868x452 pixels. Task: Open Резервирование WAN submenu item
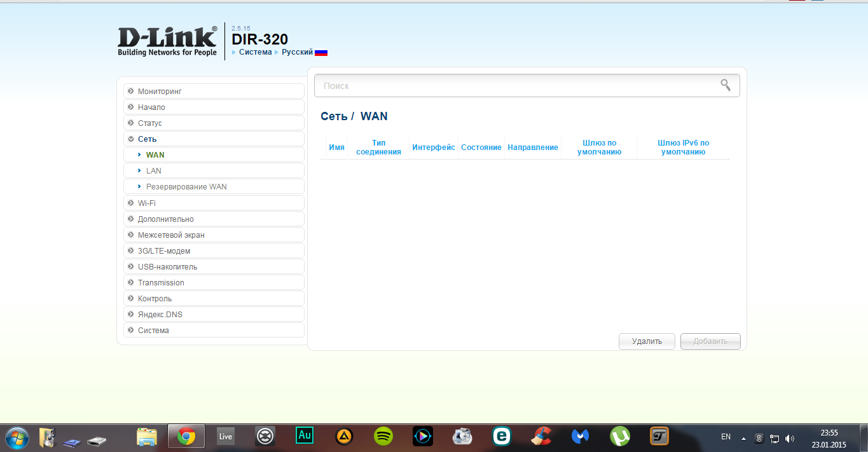[214, 186]
